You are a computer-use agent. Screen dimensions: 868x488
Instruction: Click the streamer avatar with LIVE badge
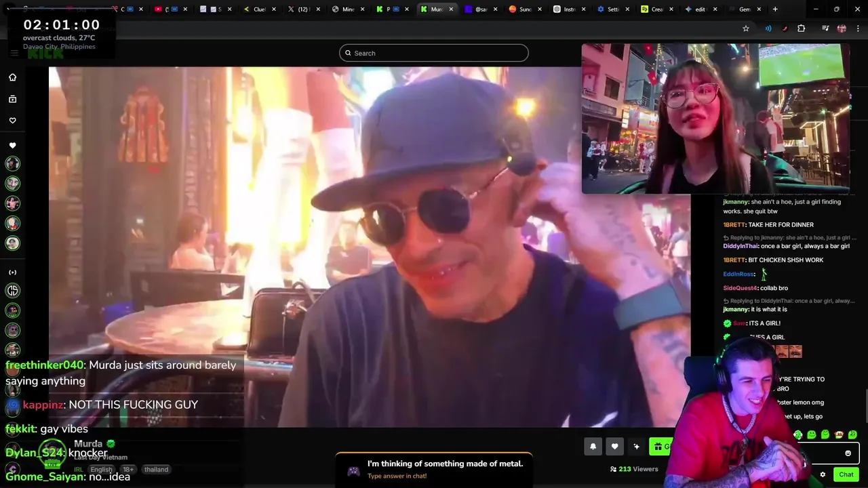52,453
